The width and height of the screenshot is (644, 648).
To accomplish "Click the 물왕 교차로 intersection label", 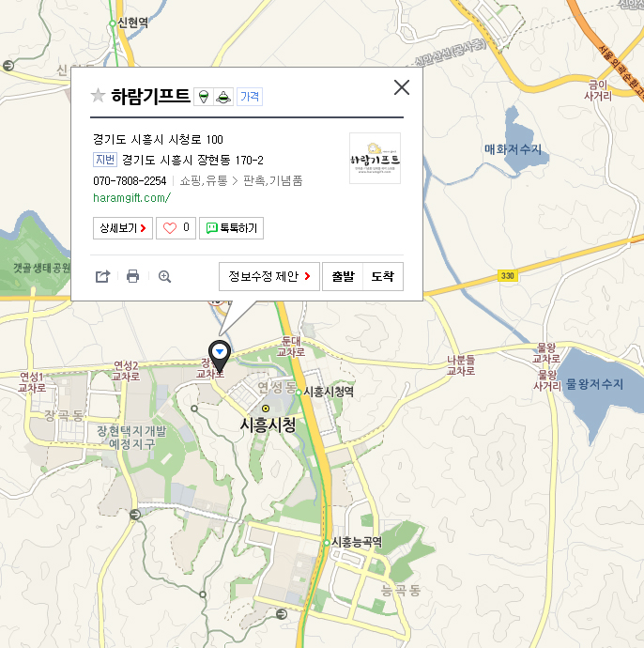I will point(545,353).
